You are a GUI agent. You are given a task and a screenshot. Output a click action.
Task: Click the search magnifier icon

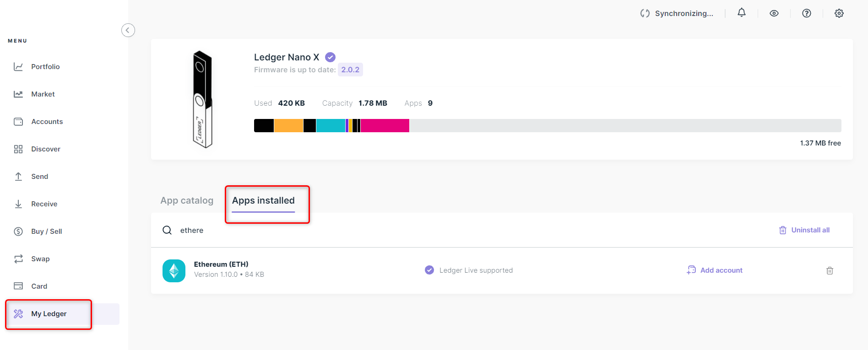(167, 230)
